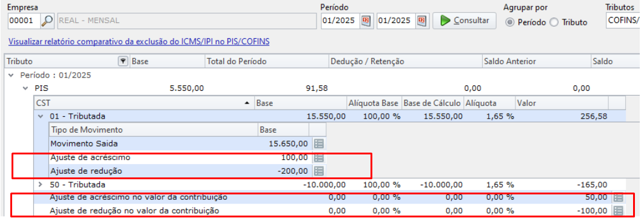Collapse the Período : 01/2025 group
644x218 pixels.
(11, 76)
